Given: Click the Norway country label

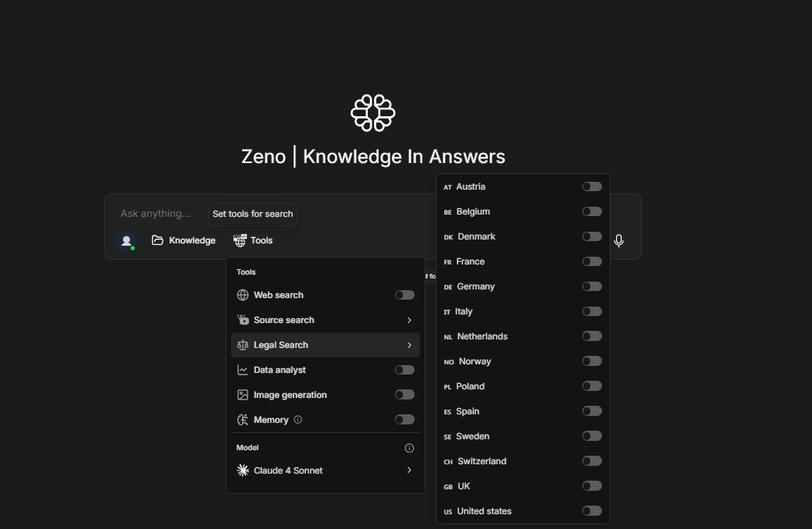Looking at the screenshot, I should coord(475,361).
